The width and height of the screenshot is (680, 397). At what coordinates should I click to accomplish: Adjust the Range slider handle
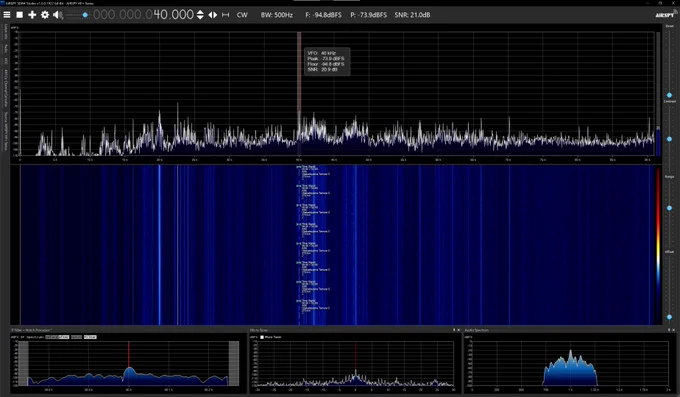(x=669, y=208)
